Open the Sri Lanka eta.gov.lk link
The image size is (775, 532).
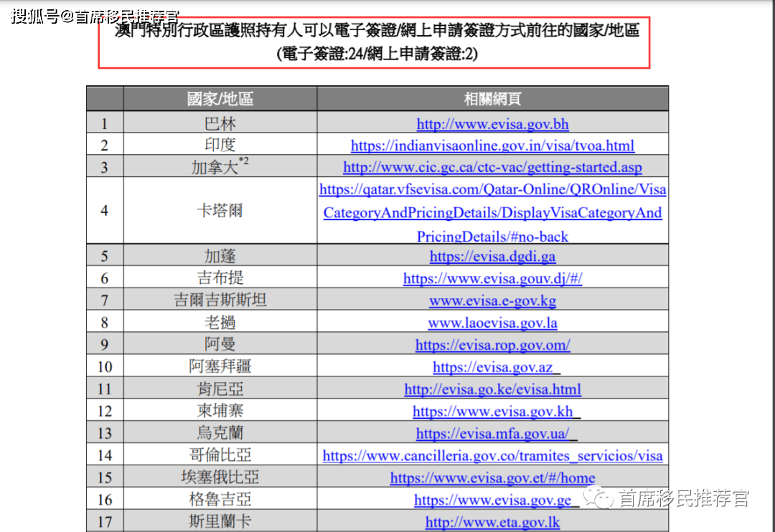(x=492, y=521)
